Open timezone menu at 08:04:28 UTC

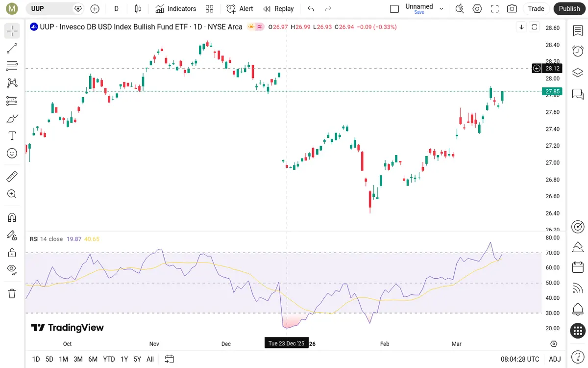coord(520,359)
